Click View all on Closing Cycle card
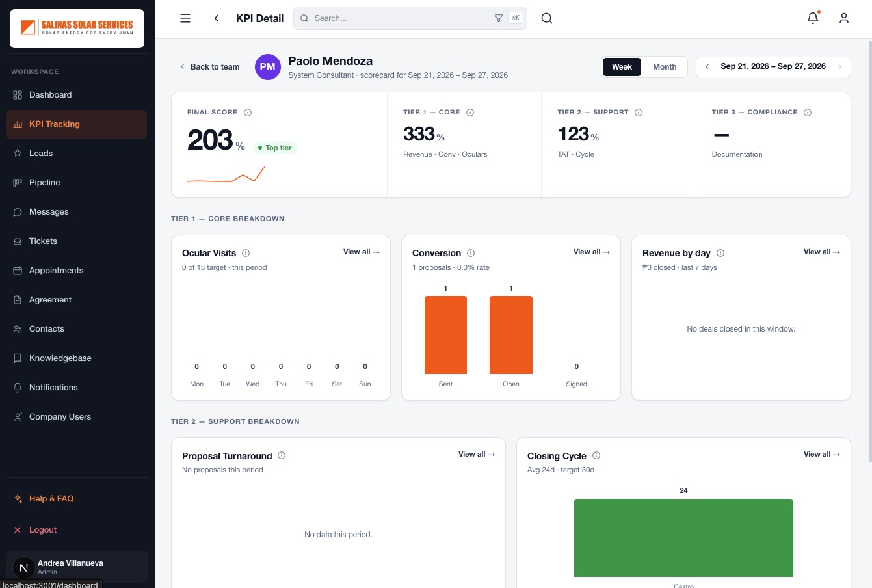This screenshot has height=588, width=872. 822,454
